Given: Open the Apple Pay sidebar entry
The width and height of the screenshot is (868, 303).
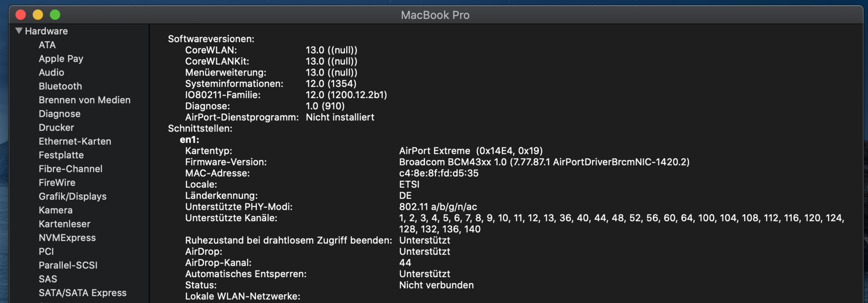Looking at the screenshot, I should [61, 59].
